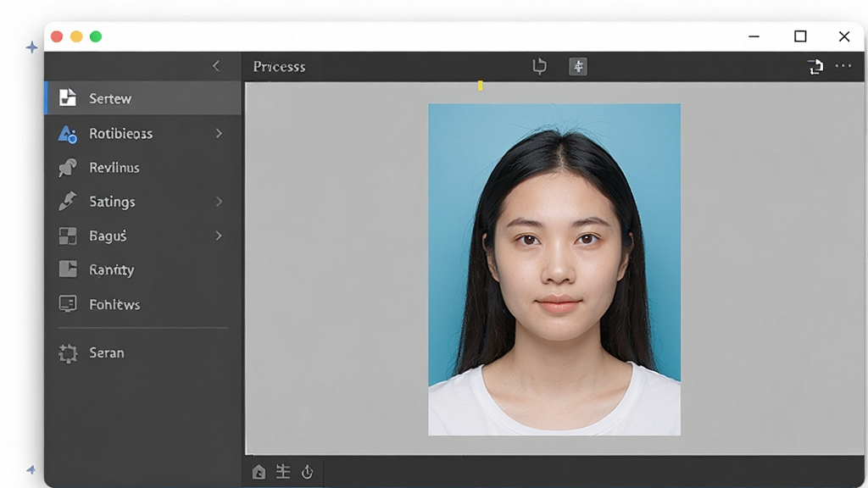868x488 pixels.
Task: Click the align icon in the bottom bar
Action: pyautogui.click(x=283, y=471)
